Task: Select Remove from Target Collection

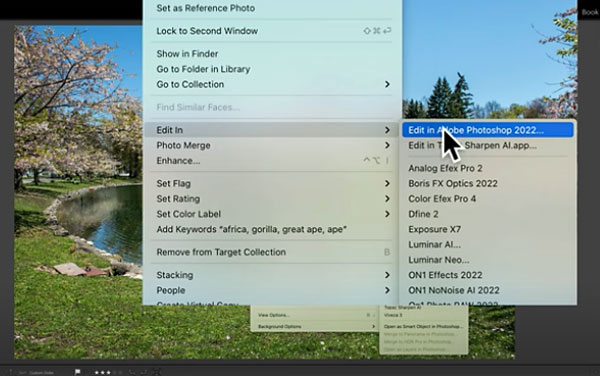Action: (x=272, y=252)
